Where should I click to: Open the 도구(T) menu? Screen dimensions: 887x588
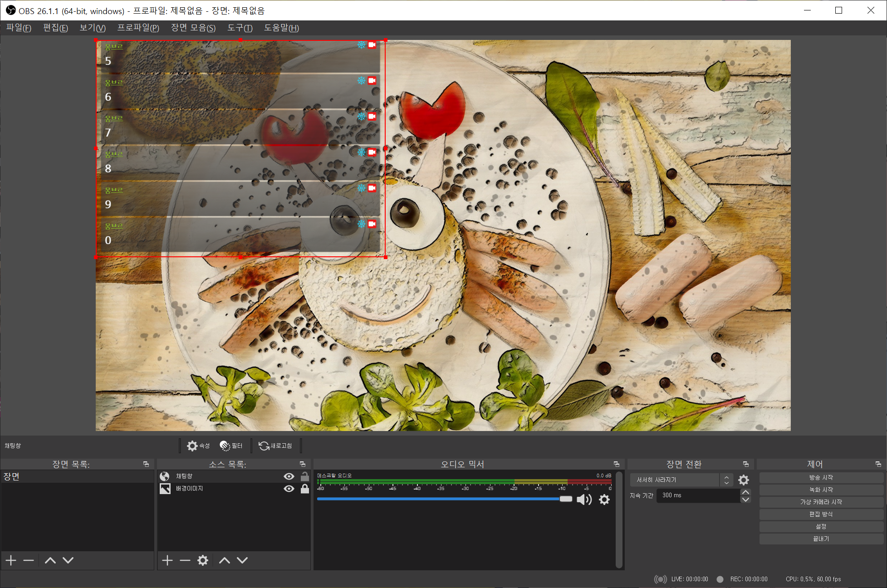coord(240,28)
